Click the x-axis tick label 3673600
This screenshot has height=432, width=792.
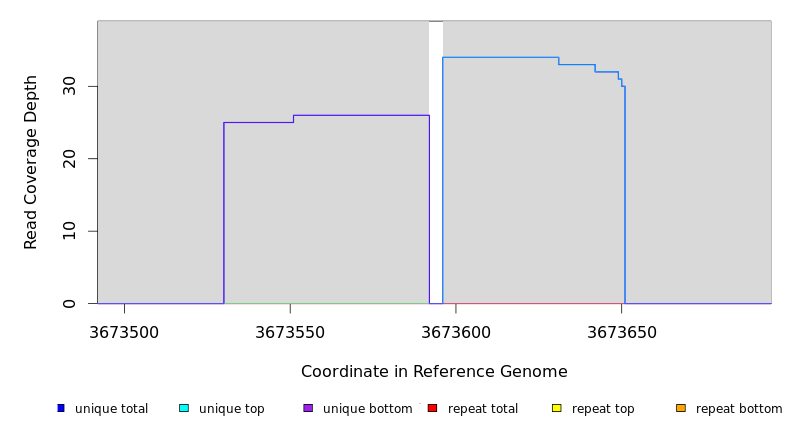456,332
